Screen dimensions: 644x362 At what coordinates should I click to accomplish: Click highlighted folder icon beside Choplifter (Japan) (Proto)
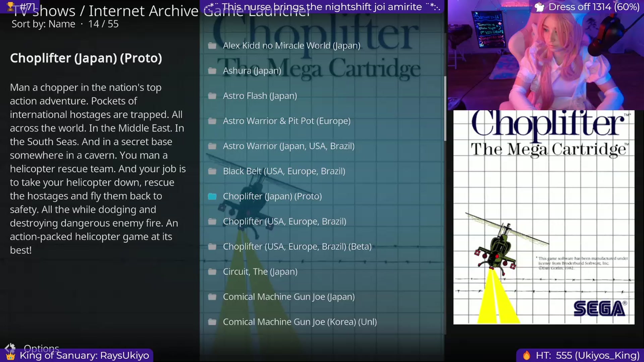[212, 196]
